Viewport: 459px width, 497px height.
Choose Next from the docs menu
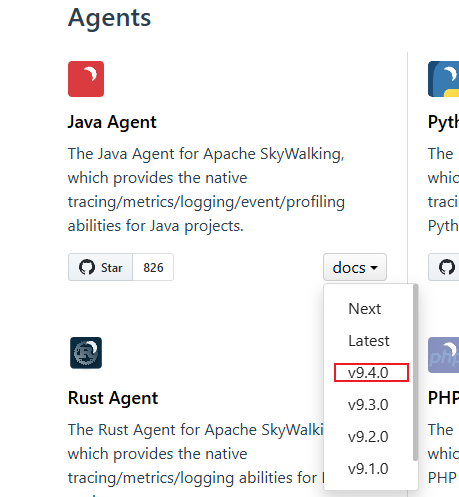364,309
